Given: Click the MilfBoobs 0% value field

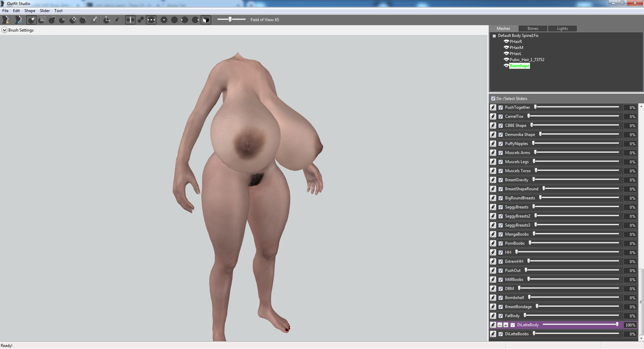Looking at the screenshot, I should coord(630,280).
